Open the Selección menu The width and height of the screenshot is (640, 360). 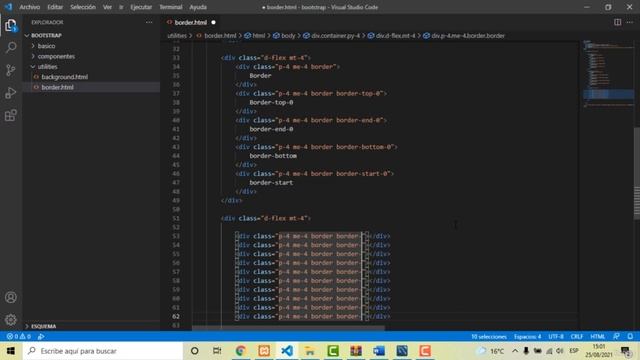click(82, 7)
